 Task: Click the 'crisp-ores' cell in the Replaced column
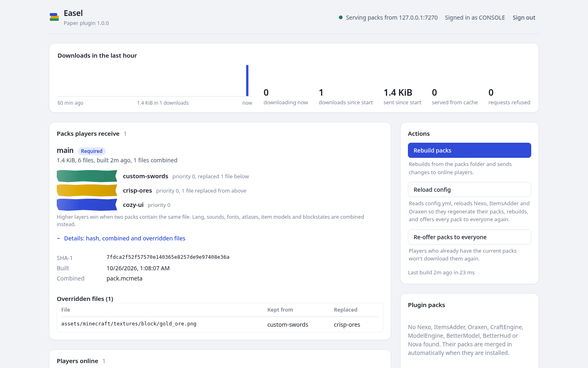click(347, 325)
